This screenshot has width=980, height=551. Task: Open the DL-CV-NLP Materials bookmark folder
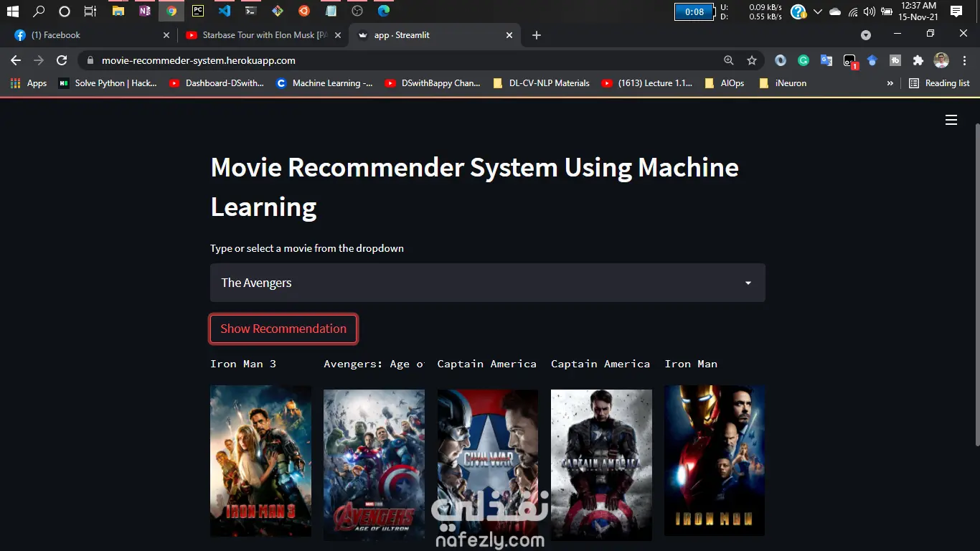pyautogui.click(x=542, y=83)
